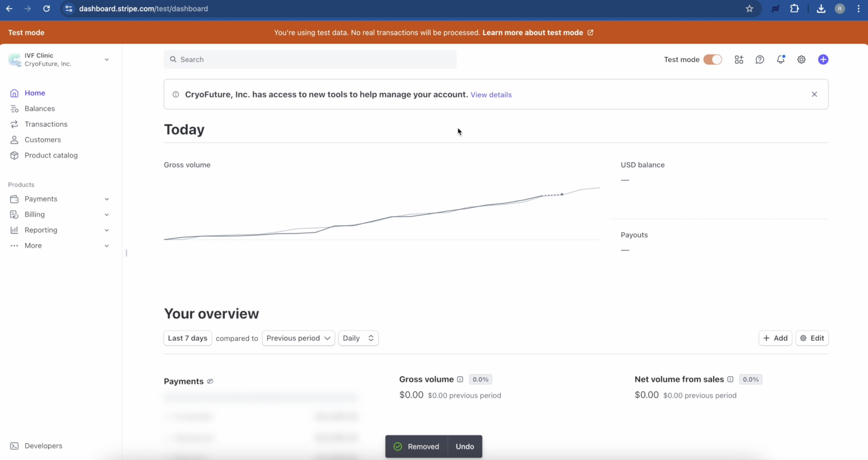Screen dimensions: 868x460
Task: Select the Home menu item
Action: pyautogui.click(x=35, y=93)
